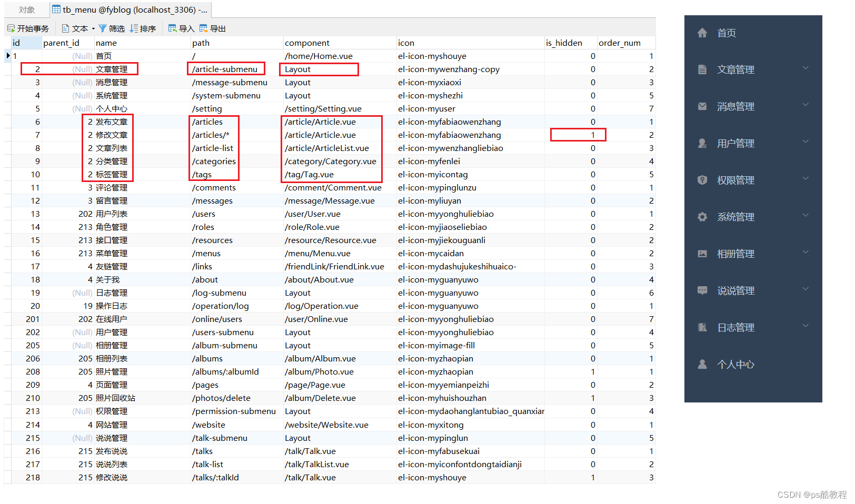Click the 文本 document icon in toolbar
This screenshot has height=504, width=855.
66,28
